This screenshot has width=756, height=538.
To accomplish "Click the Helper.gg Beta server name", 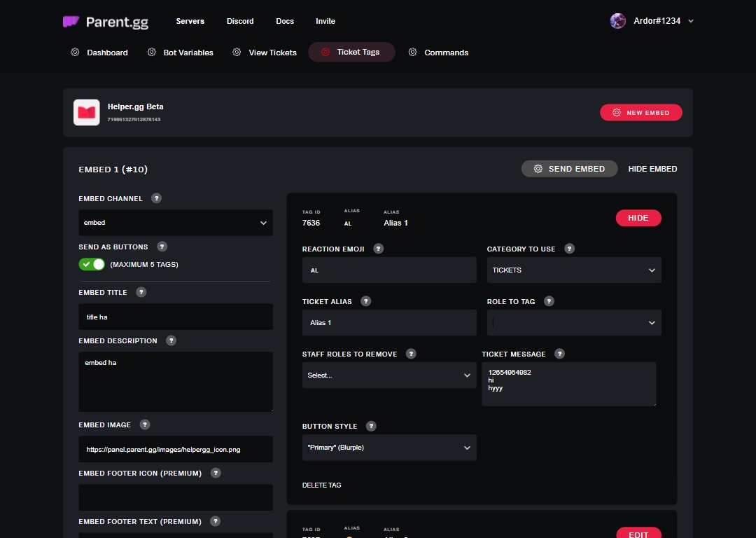I will (x=136, y=106).
